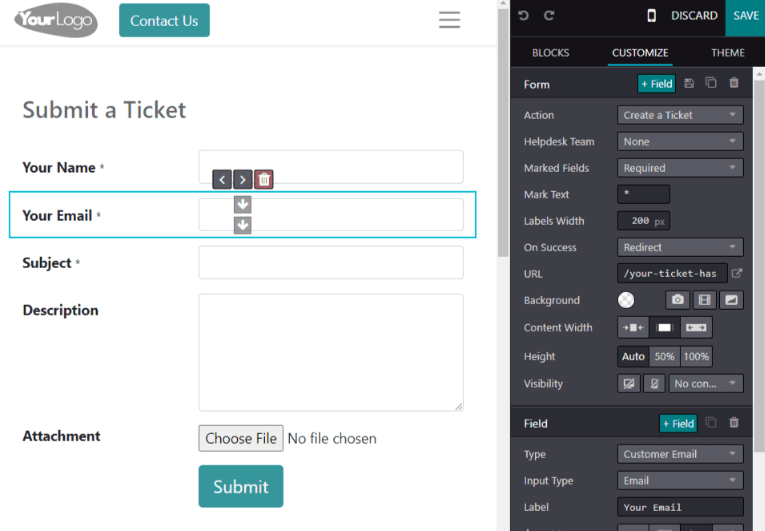Open the Background color swatch
Screen dimensions: 765x531
626,300
